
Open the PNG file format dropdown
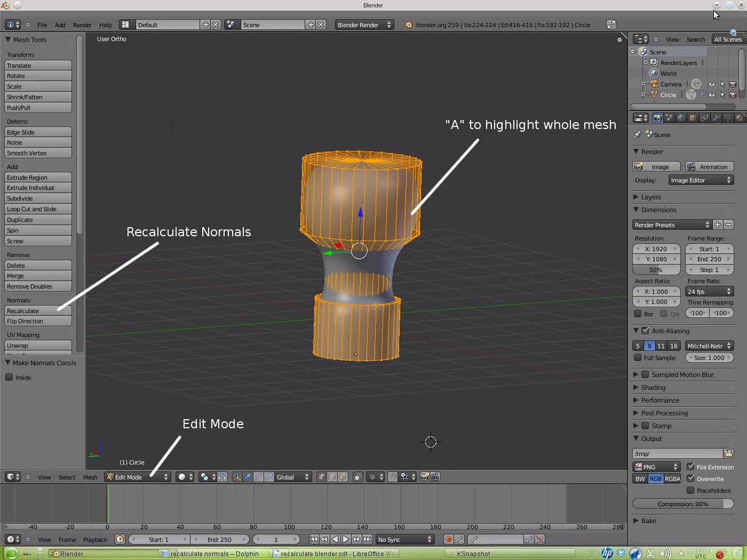[656, 467]
